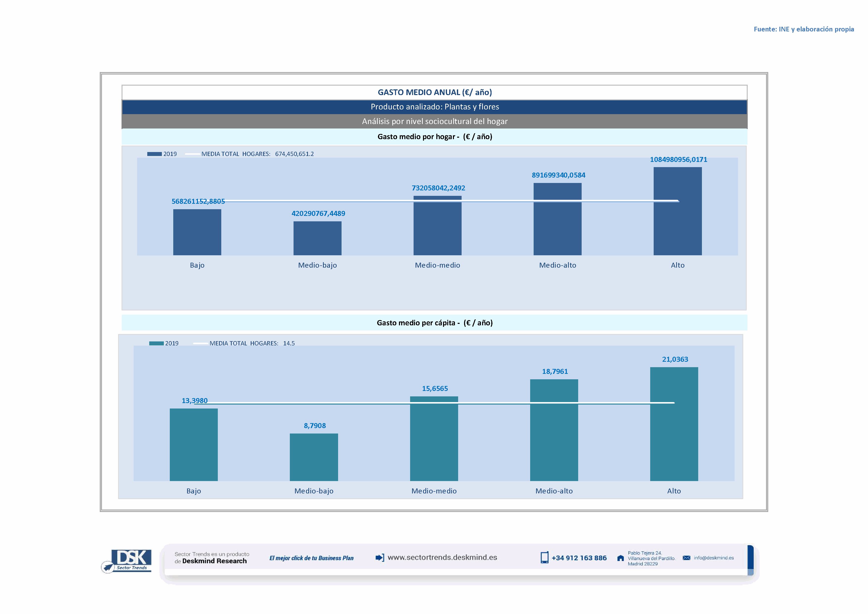Click the Bajo bar in per cápita chart
This screenshot has height=614, width=868.
(x=194, y=445)
